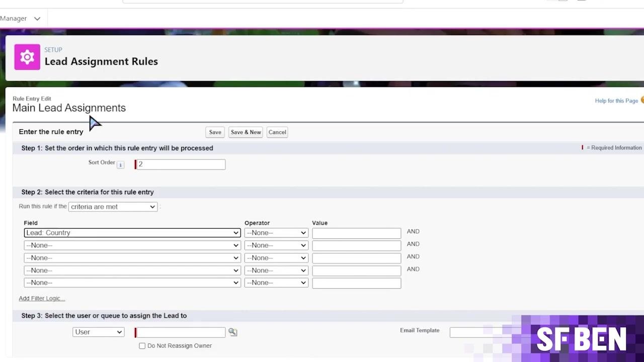The width and height of the screenshot is (644, 362).
Task: Focus the user assignment lookup input
Action: tap(181, 332)
